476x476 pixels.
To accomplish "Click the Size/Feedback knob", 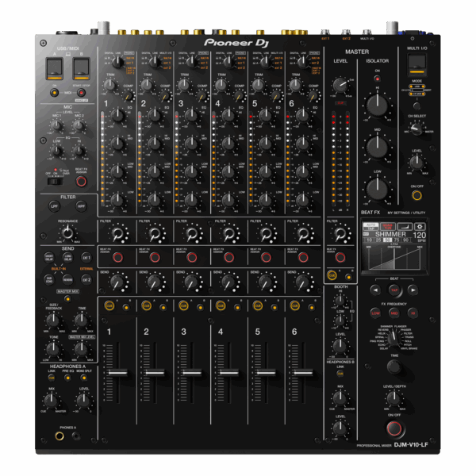I will click(53, 321).
